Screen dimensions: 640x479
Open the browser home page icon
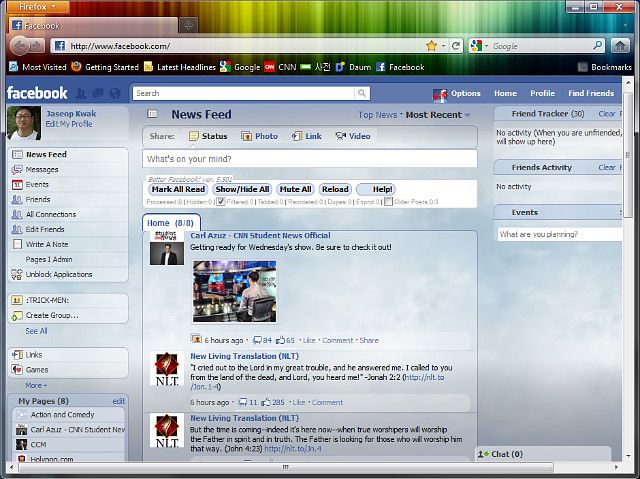[x=620, y=46]
